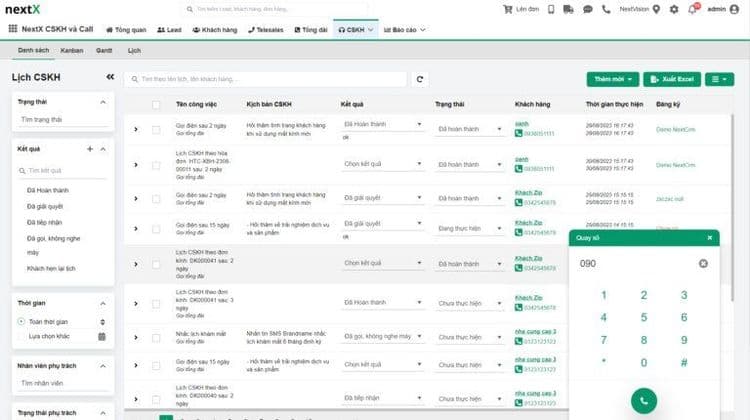Image resolution: width=750 pixels, height=420 pixels.
Task: Open settings gear in top bar
Action: coord(673,9)
